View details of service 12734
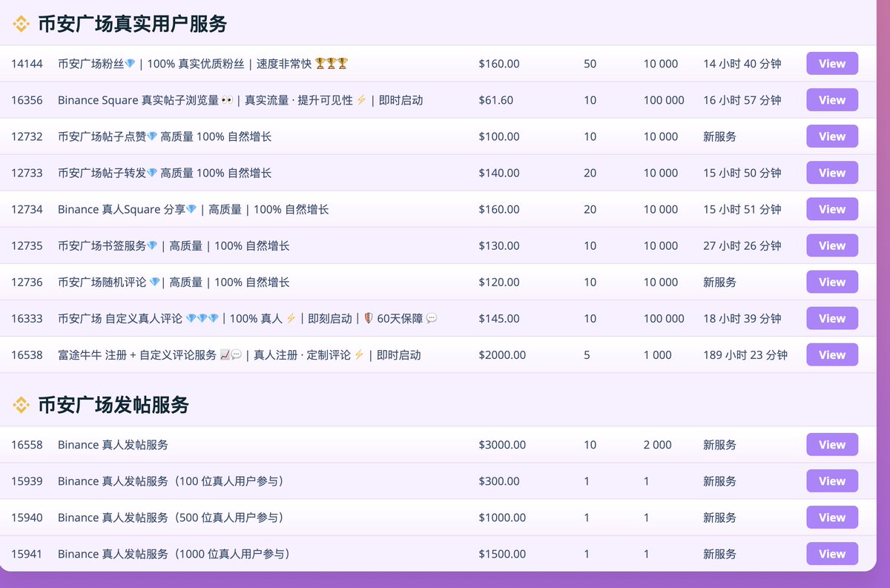This screenshot has width=890, height=588. coord(832,209)
